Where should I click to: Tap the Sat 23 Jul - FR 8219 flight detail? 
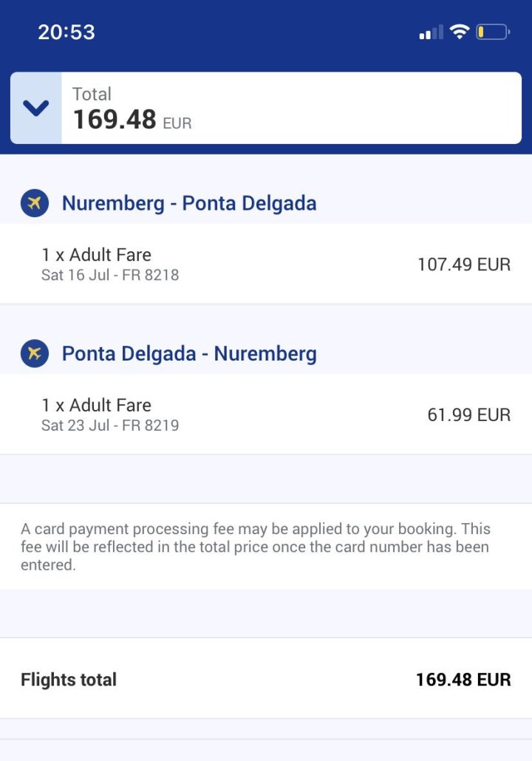pyautogui.click(x=110, y=426)
